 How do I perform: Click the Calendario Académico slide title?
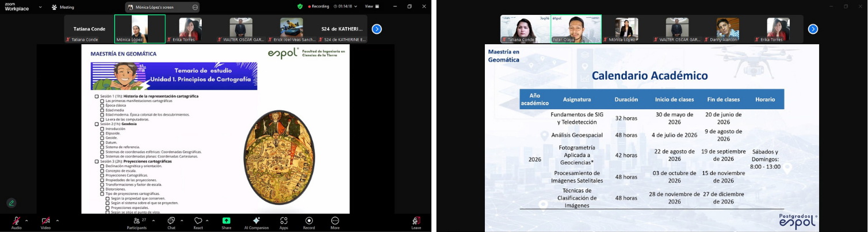650,75
